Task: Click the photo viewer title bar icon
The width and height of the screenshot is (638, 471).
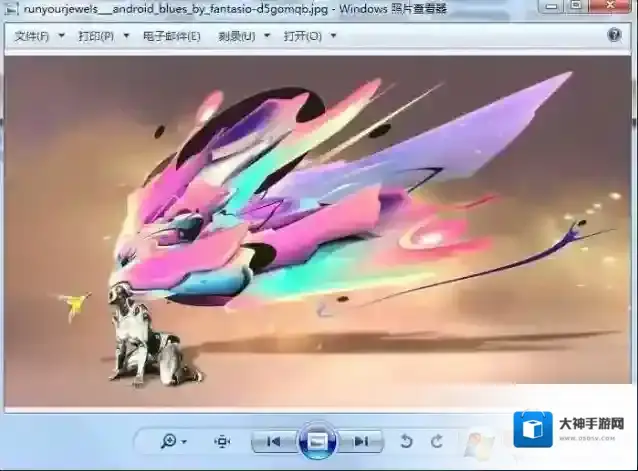Action: coord(11,8)
